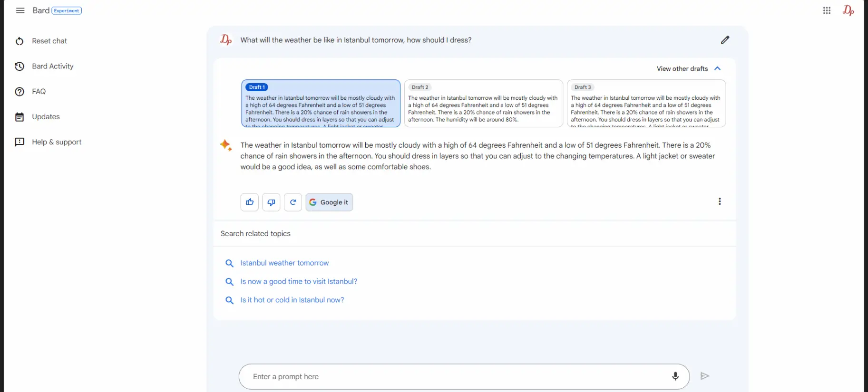Search 'Istanbul weather tomorrow' related topic
The width and height of the screenshot is (868, 392).
click(284, 263)
